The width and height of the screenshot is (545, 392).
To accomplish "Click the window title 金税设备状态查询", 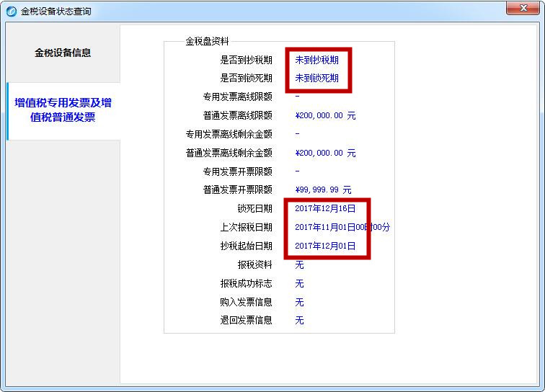I will point(56,12).
